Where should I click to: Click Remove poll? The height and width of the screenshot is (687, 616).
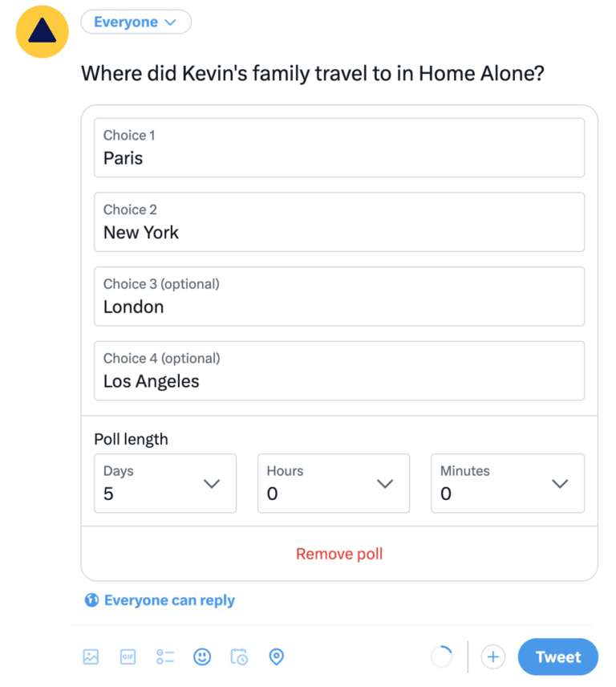click(x=338, y=554)
